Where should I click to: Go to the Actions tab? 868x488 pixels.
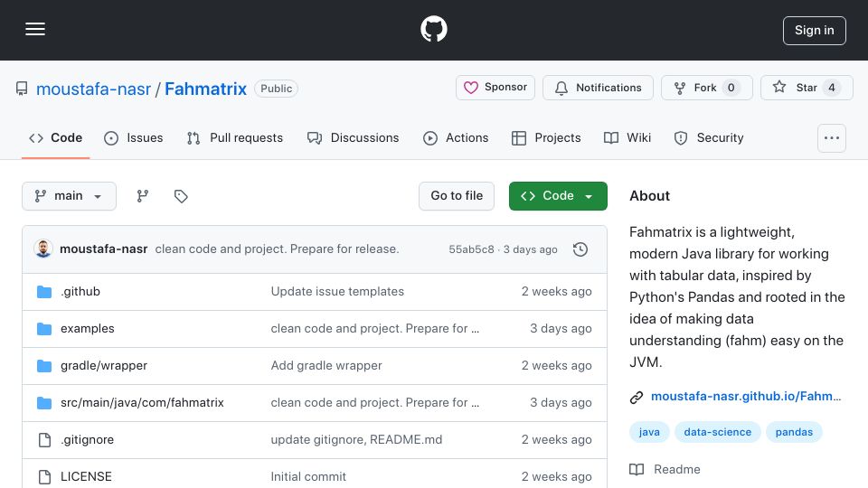456,137
